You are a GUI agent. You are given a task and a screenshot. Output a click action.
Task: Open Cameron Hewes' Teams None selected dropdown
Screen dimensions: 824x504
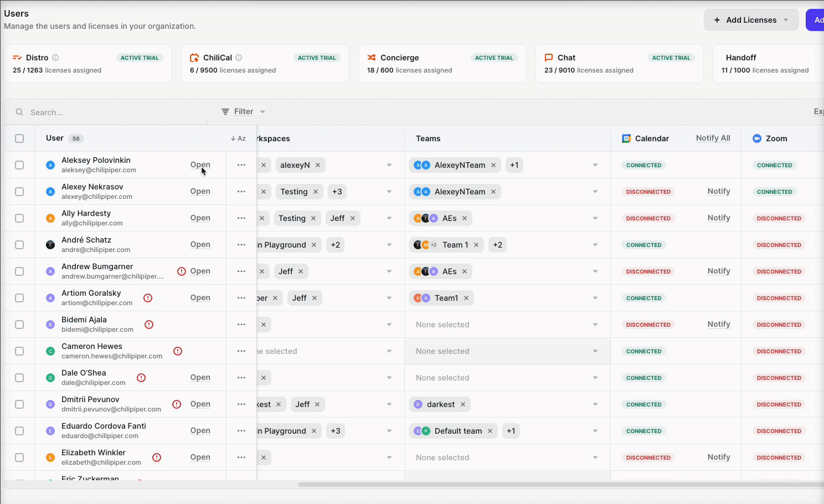tap(507, 351)
